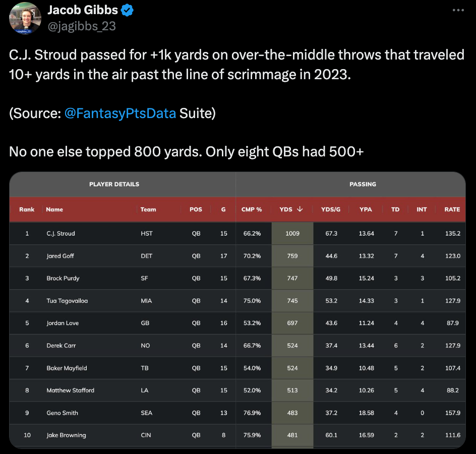Click the C.J. Stroud player row
Image resolution: width=476 pixels, height=454 pixels.
pos(237,233)
